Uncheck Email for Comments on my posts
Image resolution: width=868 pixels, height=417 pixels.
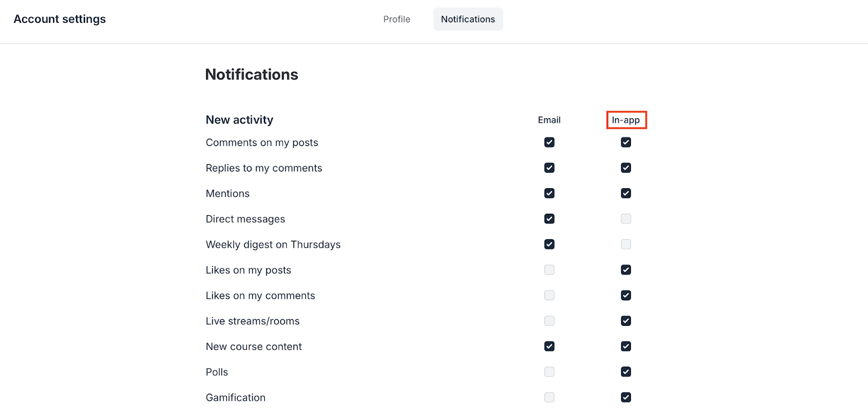[x=549, y=142]
